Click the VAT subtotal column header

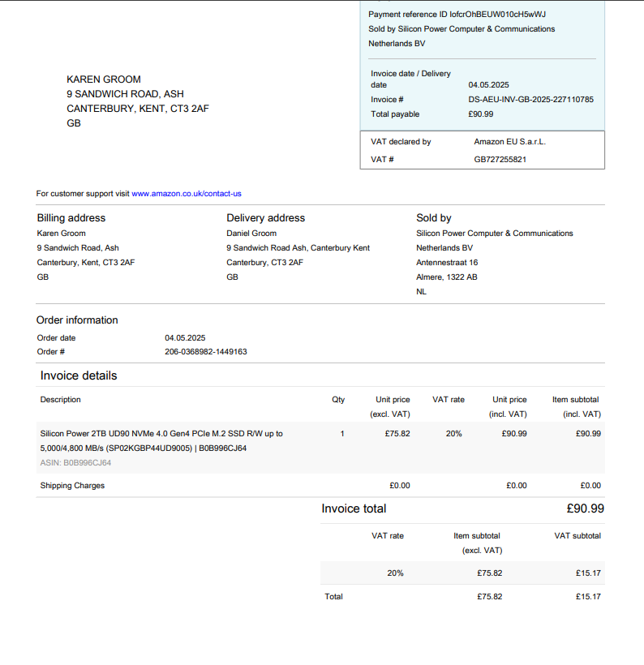[577, 536]
